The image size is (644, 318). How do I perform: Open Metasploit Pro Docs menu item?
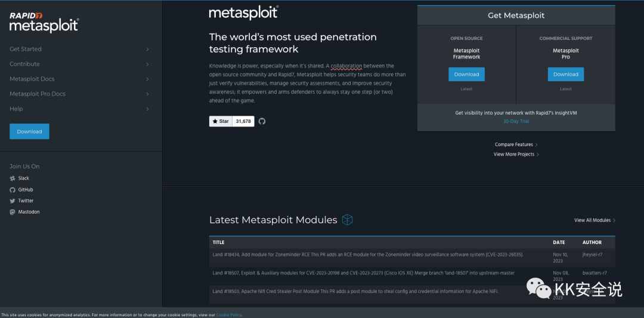38,94
